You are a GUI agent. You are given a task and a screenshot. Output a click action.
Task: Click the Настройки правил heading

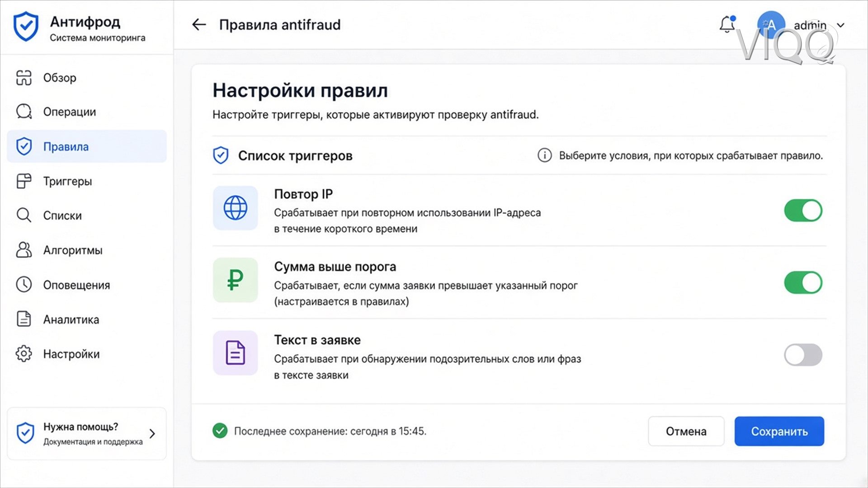coord(300,90)
